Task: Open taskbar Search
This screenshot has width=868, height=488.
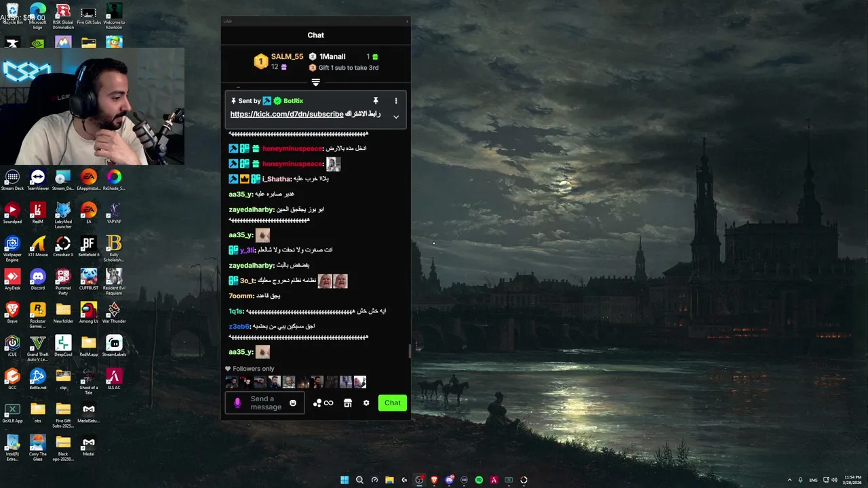Action: point(359,480)
